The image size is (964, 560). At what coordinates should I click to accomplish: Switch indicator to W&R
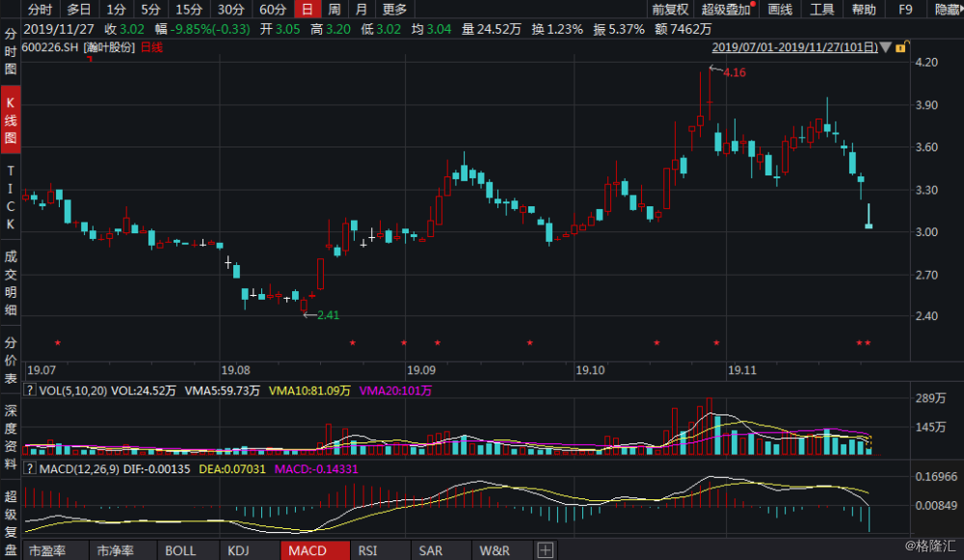(x=495, y=550)
